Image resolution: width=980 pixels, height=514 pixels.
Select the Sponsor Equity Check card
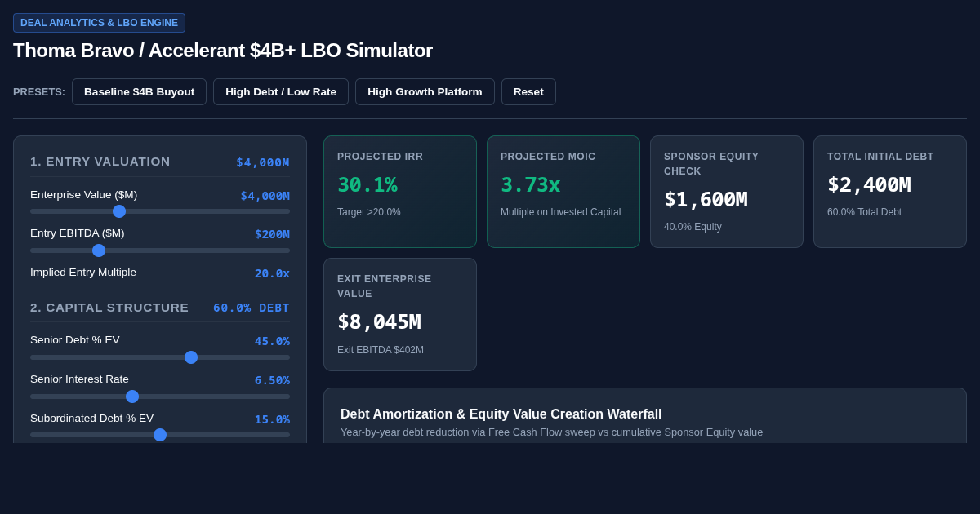pos(727,192)
